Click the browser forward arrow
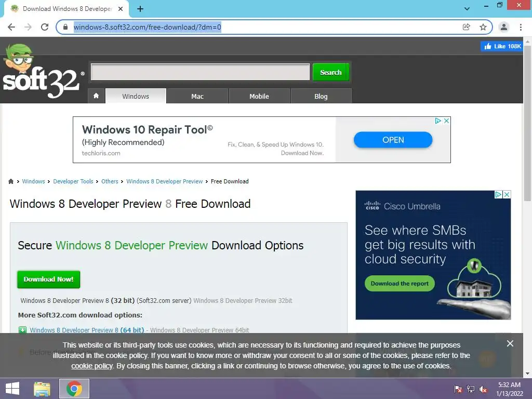This screenshot has height=399, width=532. [x=28, y=27]
